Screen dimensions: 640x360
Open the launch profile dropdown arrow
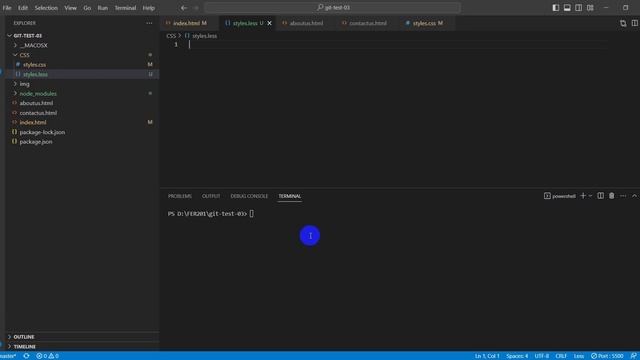tap(590, 196)
